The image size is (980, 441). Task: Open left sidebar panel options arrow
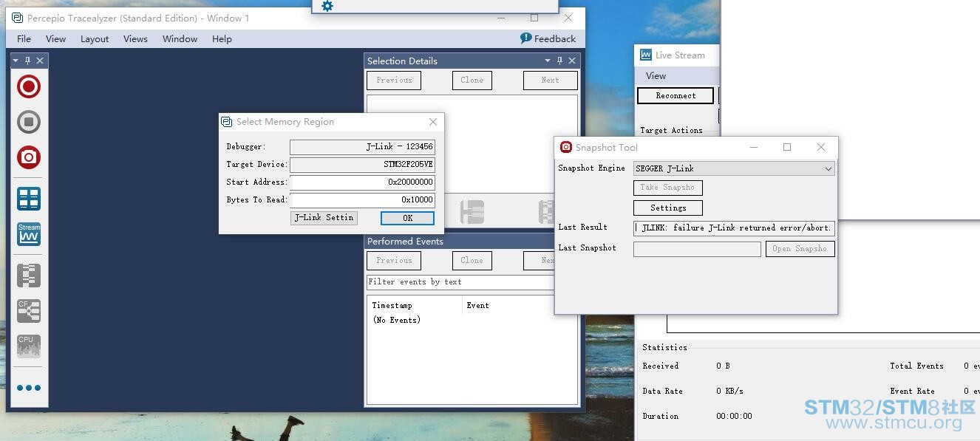pos(16,61)
